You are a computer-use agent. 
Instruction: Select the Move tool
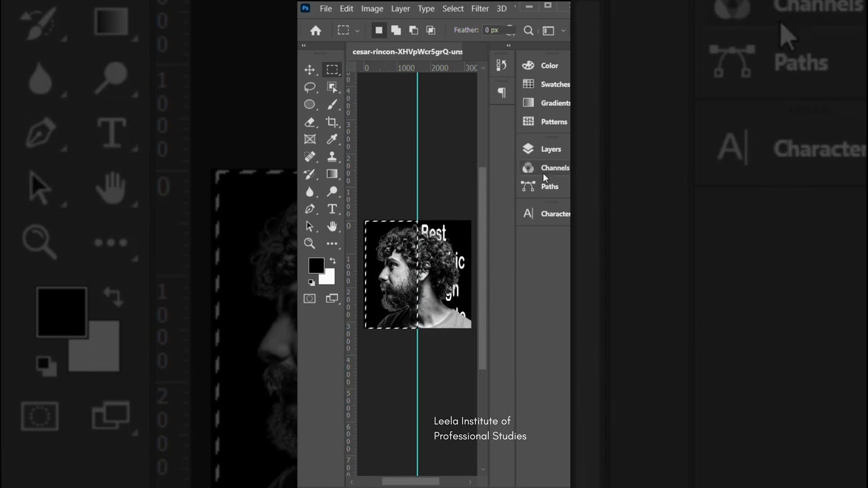310,70
